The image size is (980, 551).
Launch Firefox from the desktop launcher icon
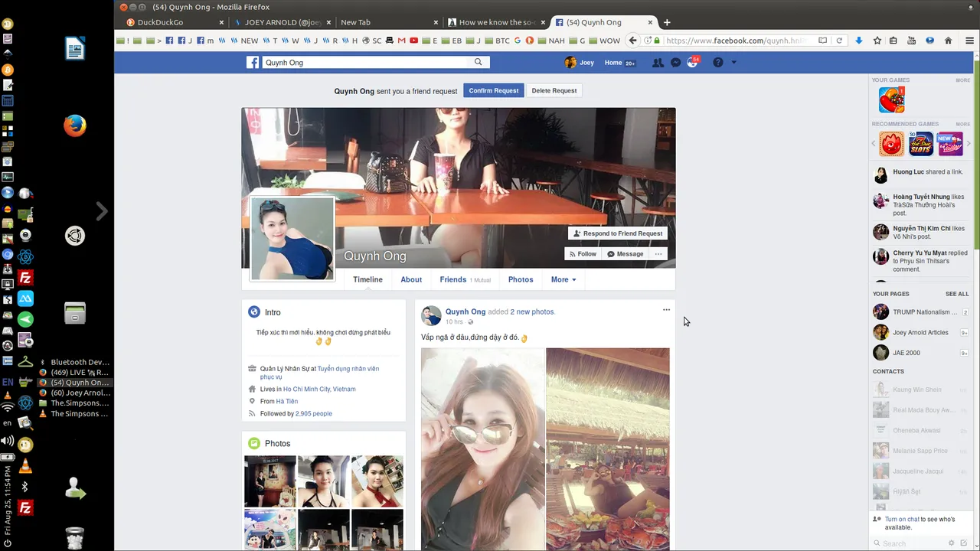point(75,126)
